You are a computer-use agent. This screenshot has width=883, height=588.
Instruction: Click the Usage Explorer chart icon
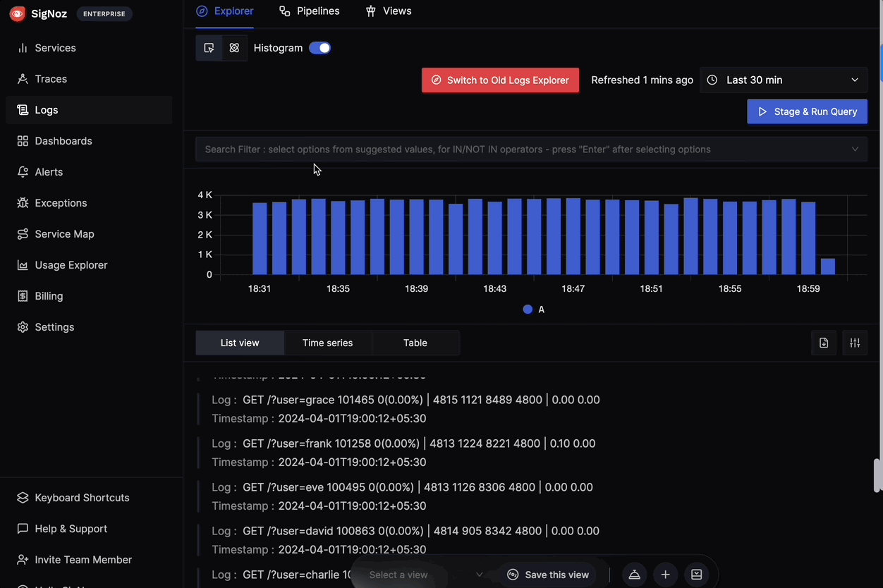click(x=23, y=265)
